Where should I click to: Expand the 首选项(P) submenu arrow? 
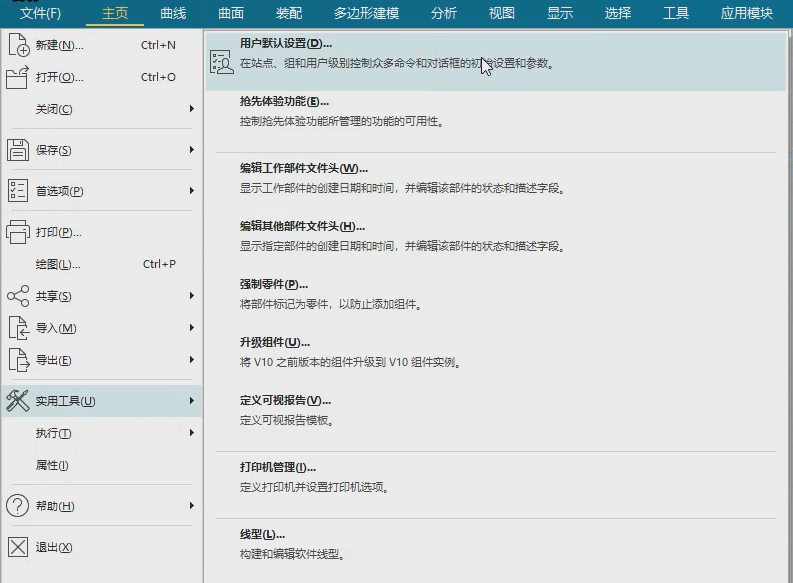tap(192, 191)
